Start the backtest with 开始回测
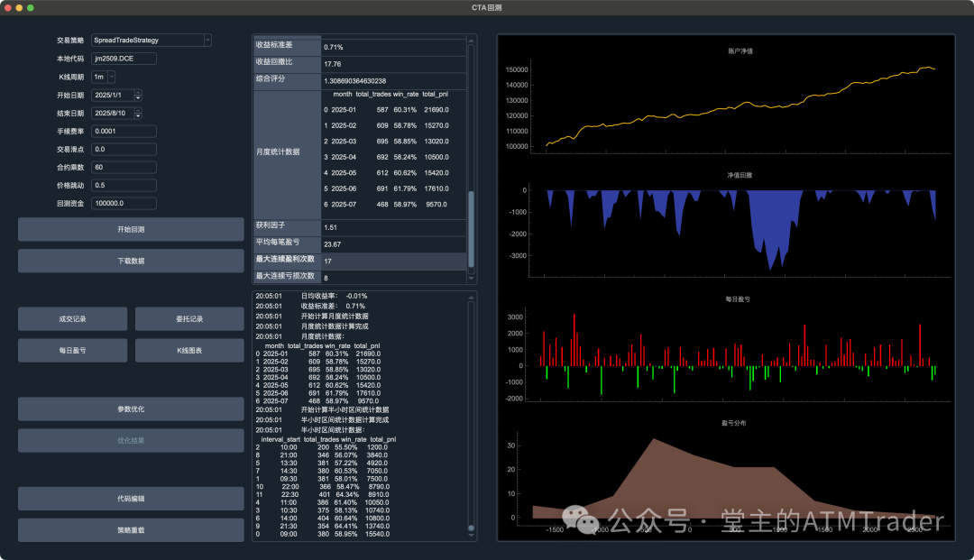Image resolution: width=974 pixels, height=560 pixels. 131,229
